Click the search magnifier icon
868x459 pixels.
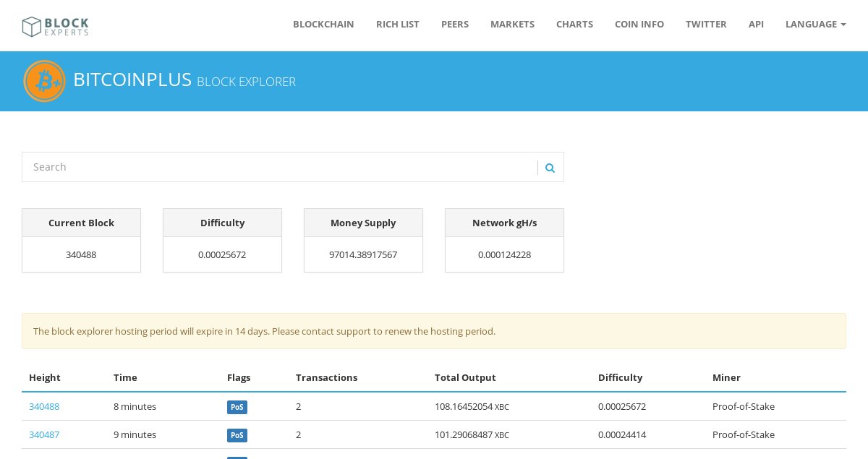point(550,168)
